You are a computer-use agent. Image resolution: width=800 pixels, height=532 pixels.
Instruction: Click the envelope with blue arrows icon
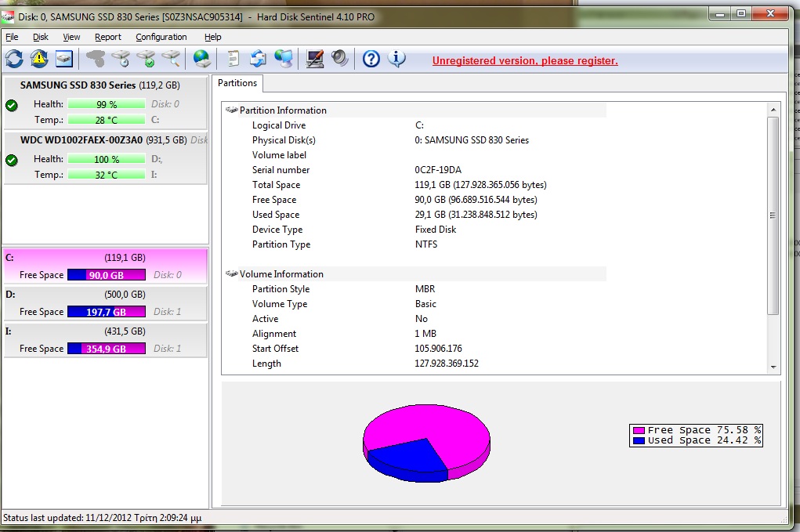[x=258, y=60]
